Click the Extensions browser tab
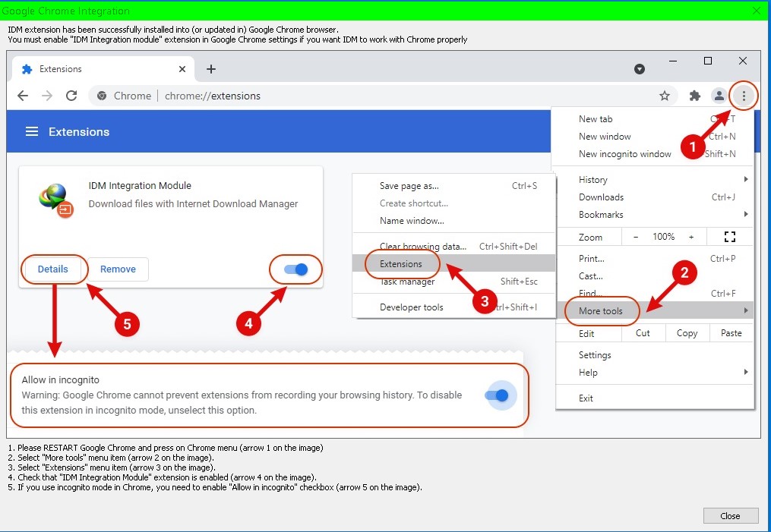This screenshot has height=532, width=771. pyautogui.click(x=103, y=69)
